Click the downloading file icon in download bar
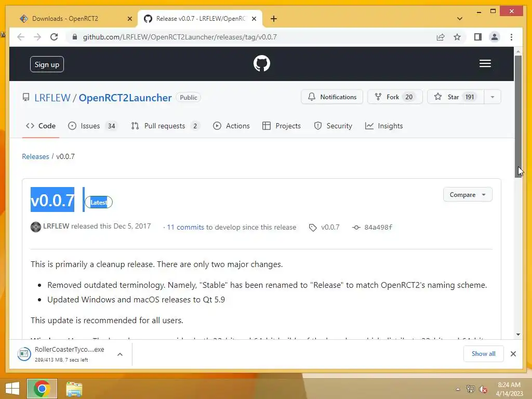The image size is (532, 399). (24, 354)
